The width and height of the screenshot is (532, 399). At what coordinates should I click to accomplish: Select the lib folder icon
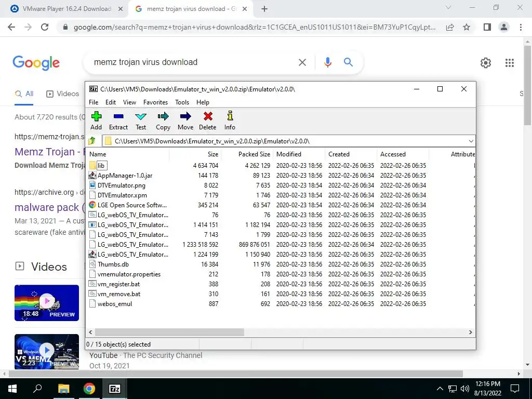(x=92, y=166)
